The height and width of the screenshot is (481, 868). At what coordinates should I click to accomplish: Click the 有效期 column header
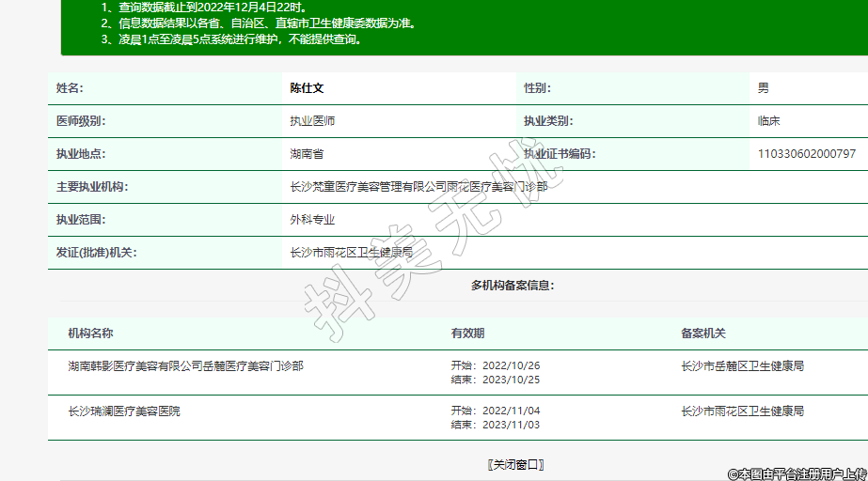468,334
